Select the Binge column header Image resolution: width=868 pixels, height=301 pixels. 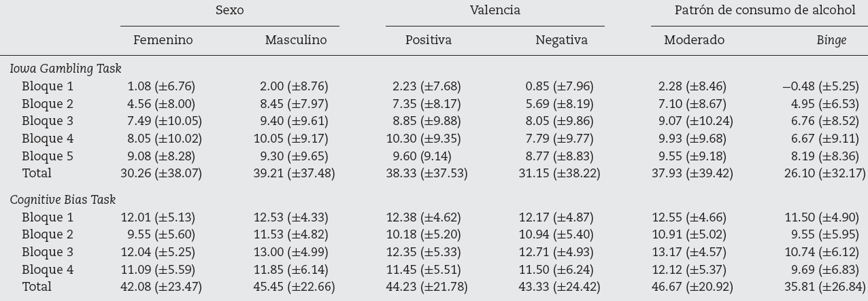831,40
